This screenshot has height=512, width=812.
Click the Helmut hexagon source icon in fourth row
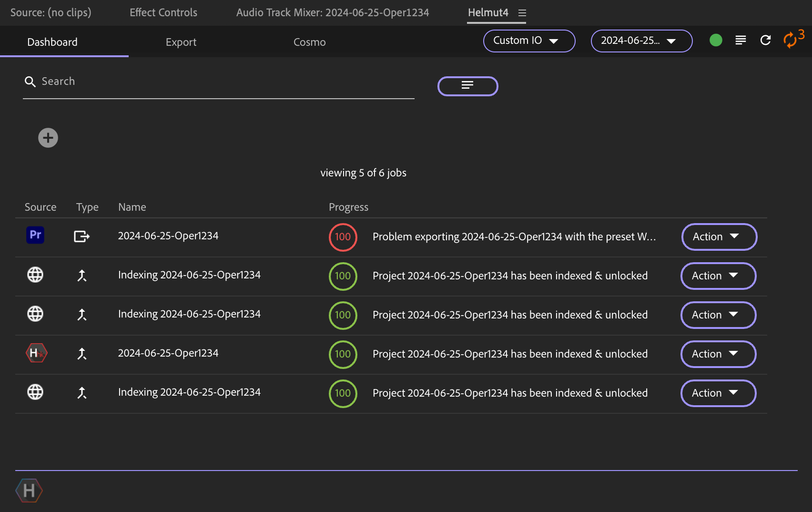(36, 353)
